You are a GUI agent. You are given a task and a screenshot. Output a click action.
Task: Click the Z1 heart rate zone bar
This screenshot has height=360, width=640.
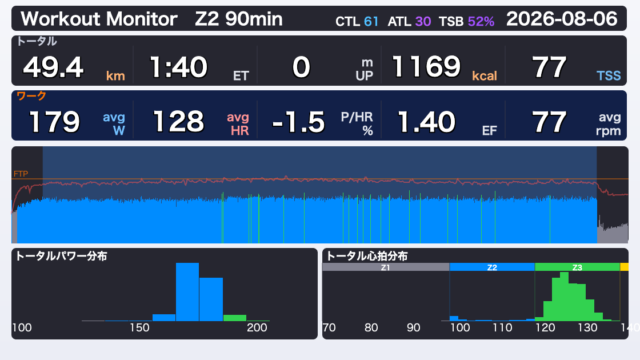click(x=386, y=267)
